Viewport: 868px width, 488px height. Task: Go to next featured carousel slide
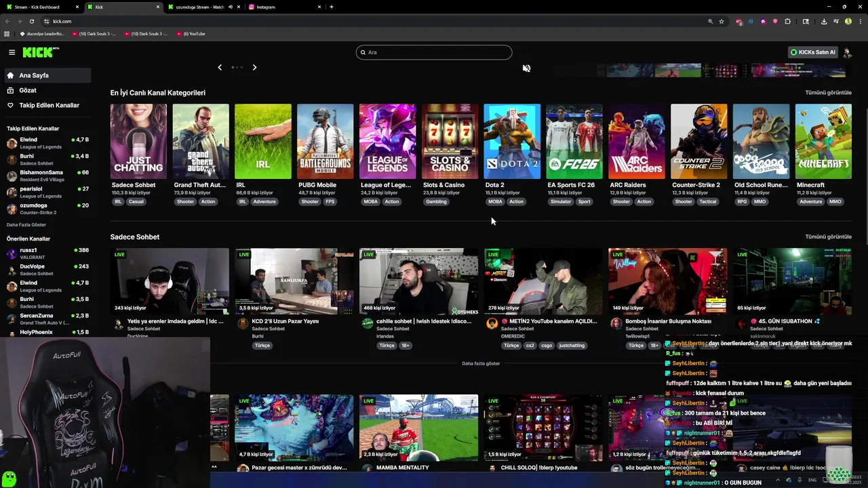point(254,67)
